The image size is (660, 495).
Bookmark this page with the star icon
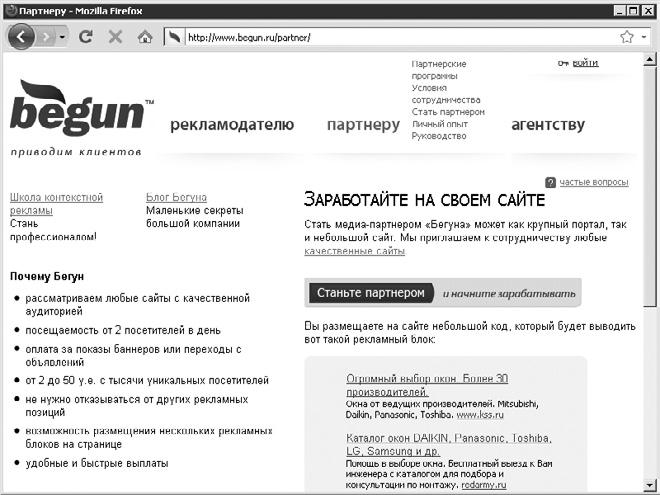point(627,36)
